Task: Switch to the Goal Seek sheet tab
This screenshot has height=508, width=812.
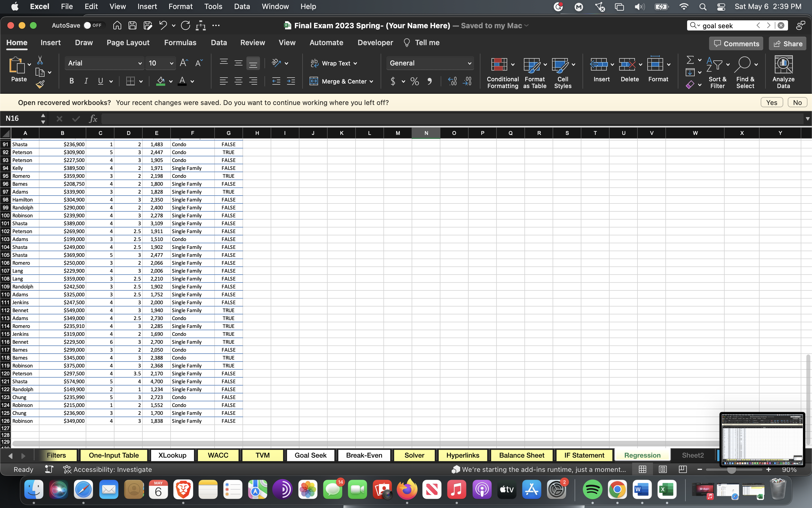Action: [310, 455]
